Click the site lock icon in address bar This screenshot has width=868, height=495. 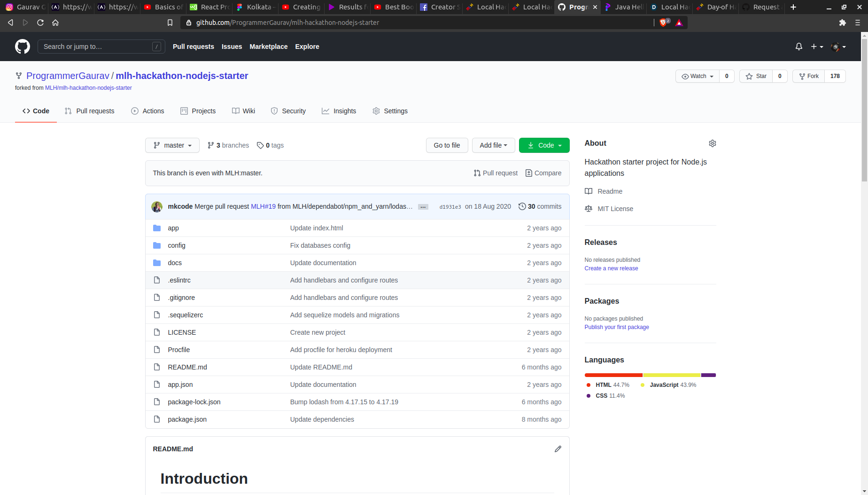click(189, 23)
